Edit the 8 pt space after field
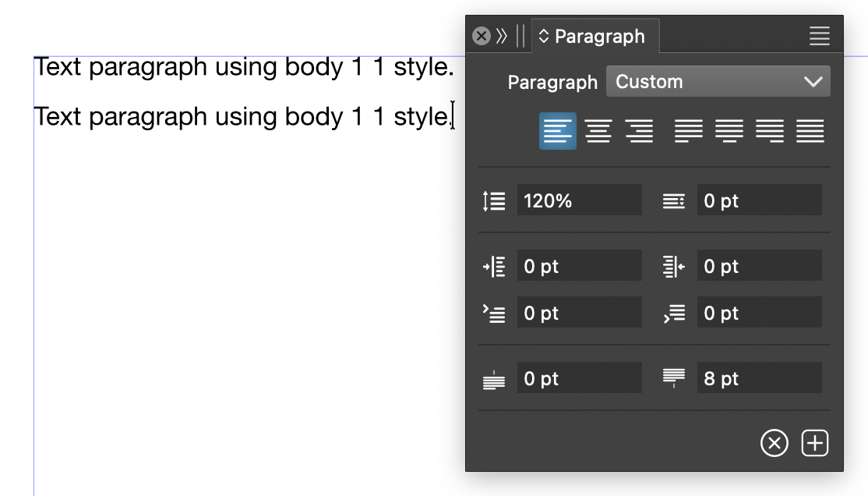This screenshot has height=496, width=868. tap(759, 379)
